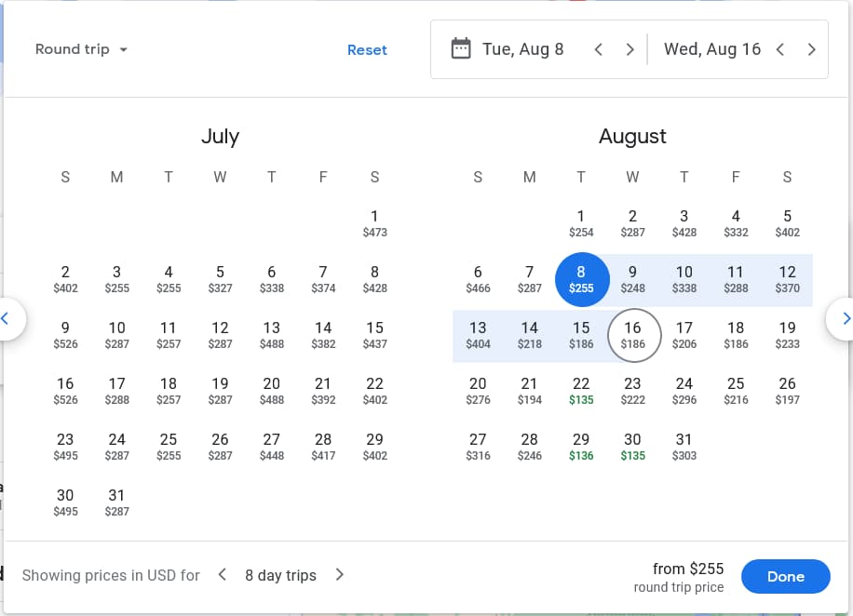Viewport: 853px width, 616px height.
Task: Move return date to previous day
Action: tap(780, 49)
